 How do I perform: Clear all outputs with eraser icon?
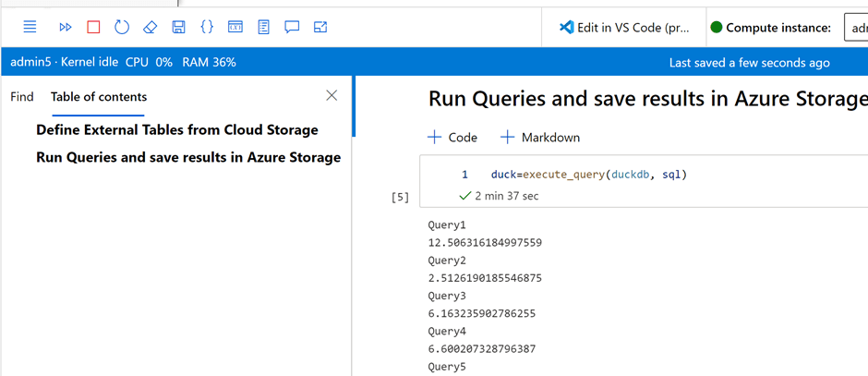(151, 28)
